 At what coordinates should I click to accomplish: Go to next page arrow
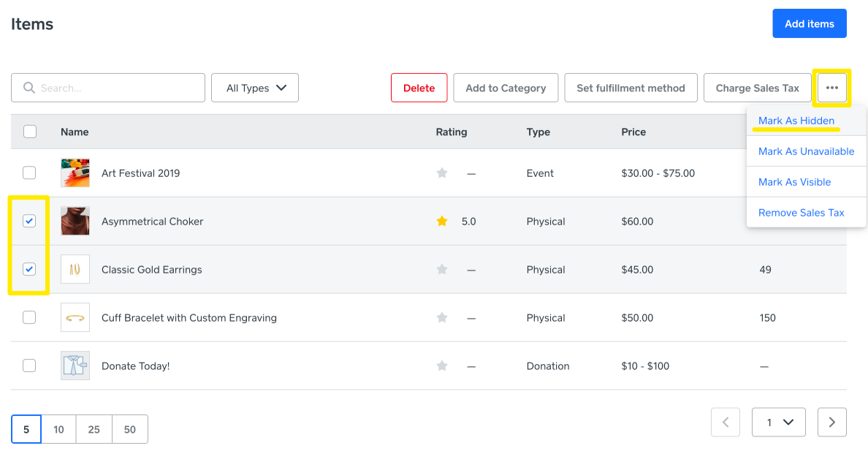[832, 422]
